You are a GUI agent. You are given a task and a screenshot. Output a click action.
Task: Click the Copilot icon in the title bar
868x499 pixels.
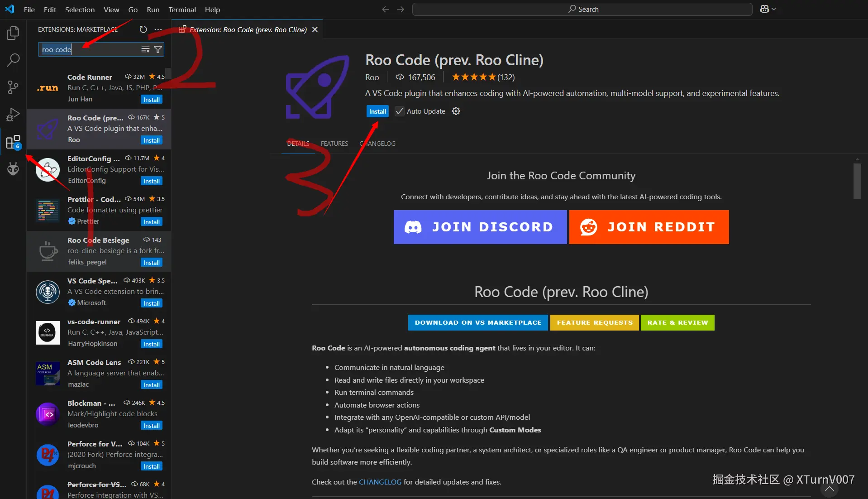click(764, 9)
